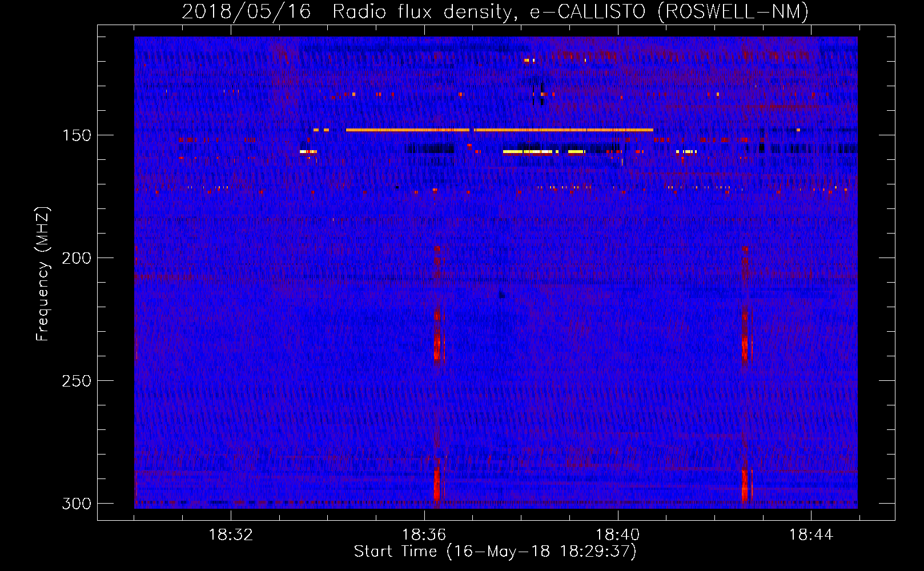Click the long orange emission line near 150 MHz
The width and height of the screenshot is (924, 571).
click(500, 130)
